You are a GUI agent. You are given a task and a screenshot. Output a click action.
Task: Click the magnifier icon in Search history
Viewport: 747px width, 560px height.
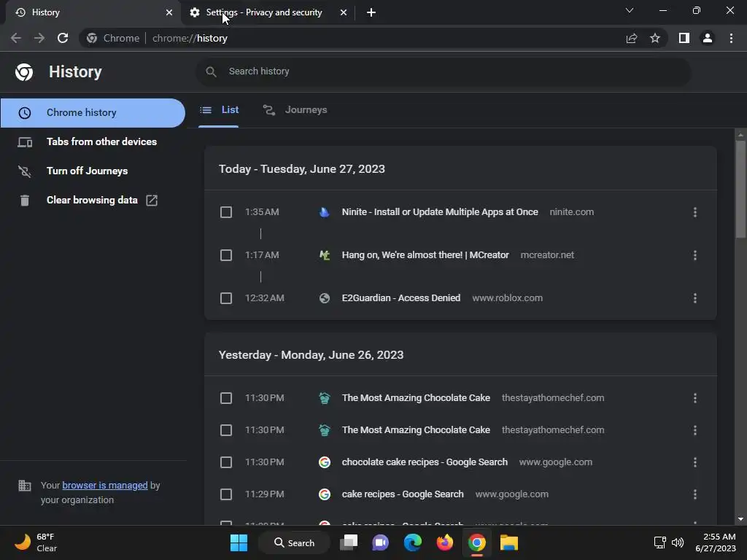click(211, 71)
